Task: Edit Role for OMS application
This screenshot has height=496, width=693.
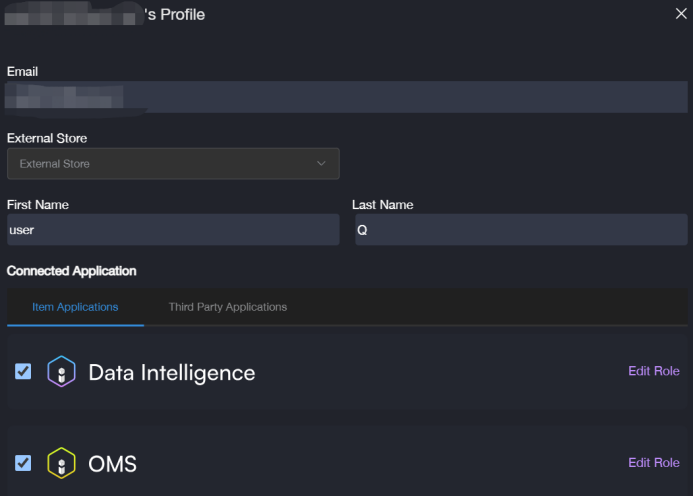Action: 653,462
